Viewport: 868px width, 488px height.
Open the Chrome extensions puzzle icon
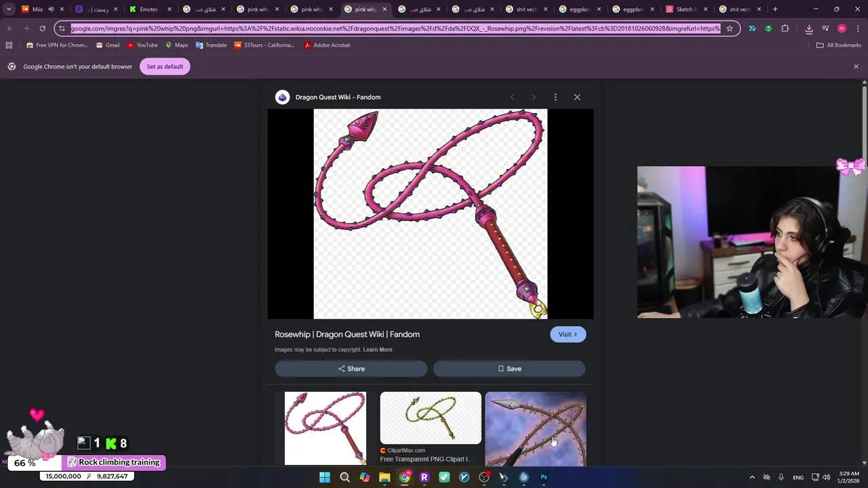[x=785, y=28]
